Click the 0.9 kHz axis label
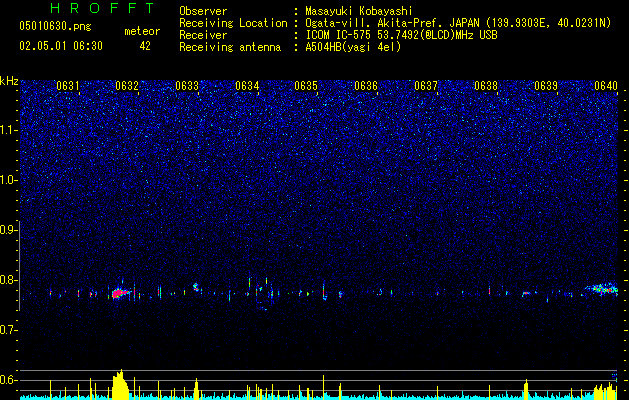Viewport: 629px width, 400px height. (x=9, y=230)
